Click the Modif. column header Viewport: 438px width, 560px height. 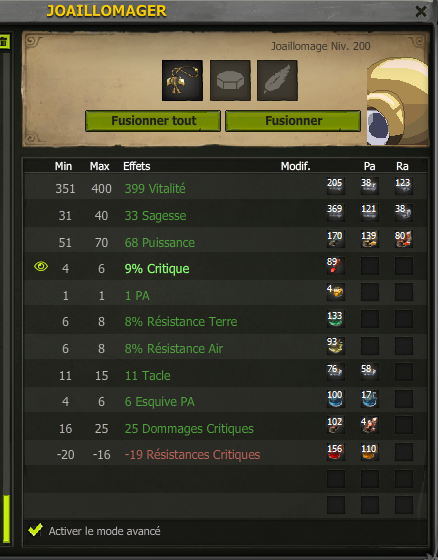coord(295,166)
